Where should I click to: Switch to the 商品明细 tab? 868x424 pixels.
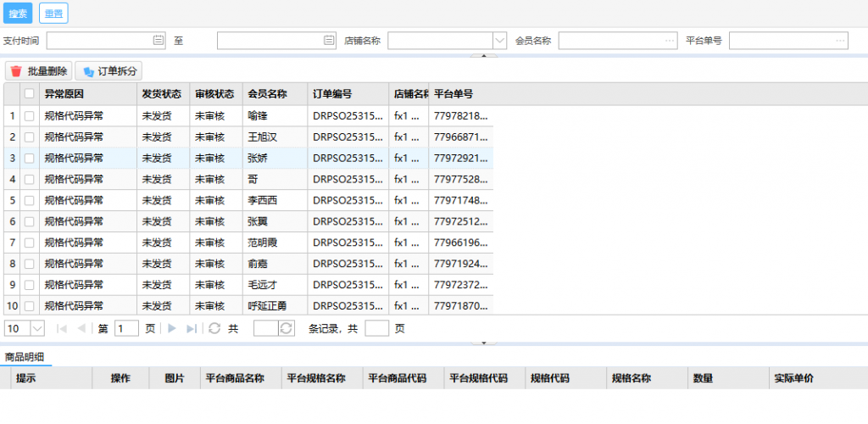pos(25,357)
